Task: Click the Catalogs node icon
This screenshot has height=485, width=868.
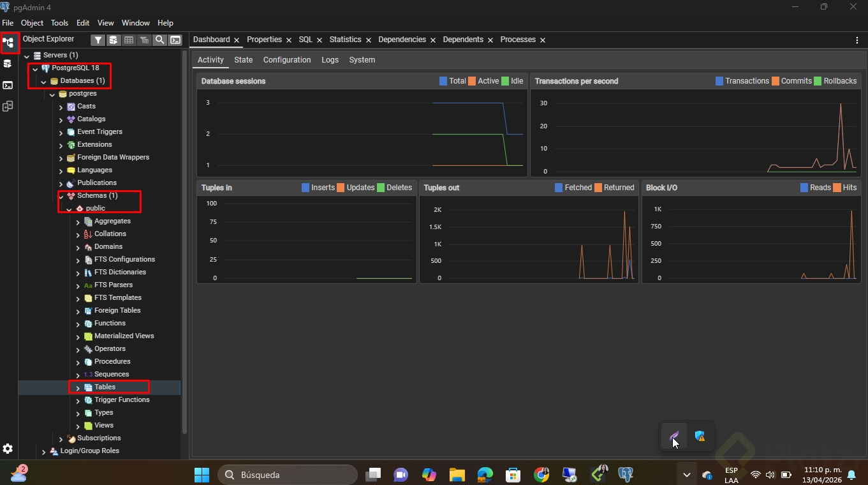Action: point(71,119)
